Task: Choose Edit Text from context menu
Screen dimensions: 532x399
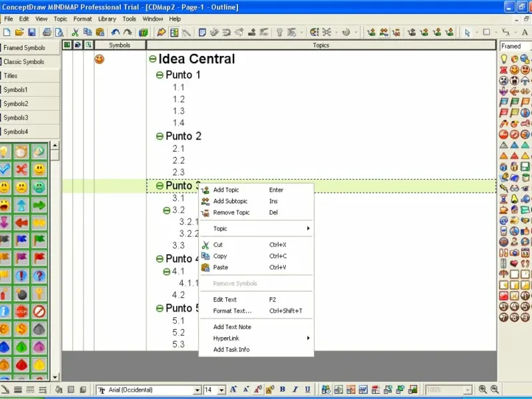Action: tap(256, 300)
